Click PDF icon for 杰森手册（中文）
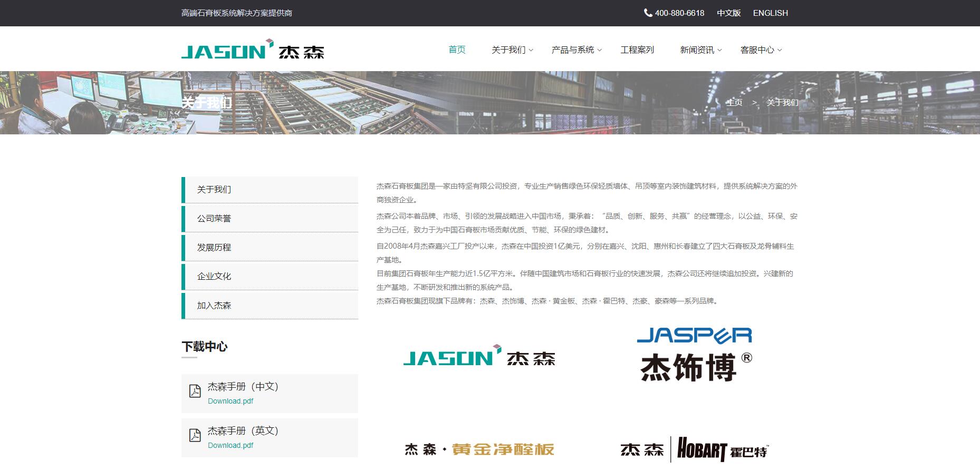 [x=195, y=391]
